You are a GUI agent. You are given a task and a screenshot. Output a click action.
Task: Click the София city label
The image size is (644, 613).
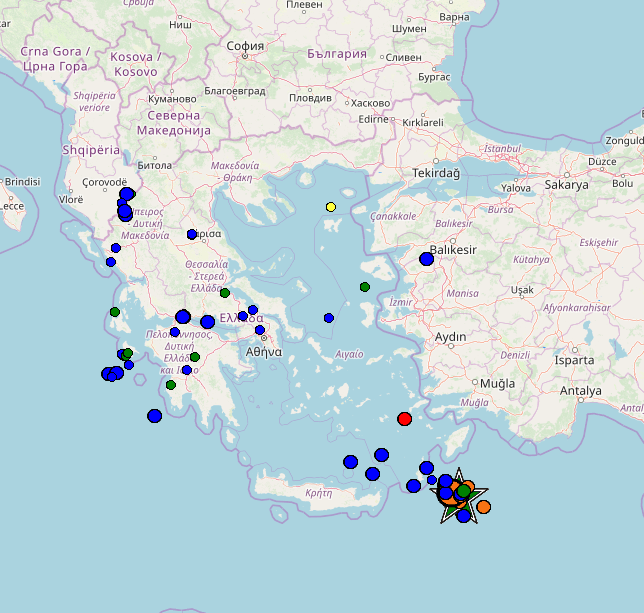245,46
